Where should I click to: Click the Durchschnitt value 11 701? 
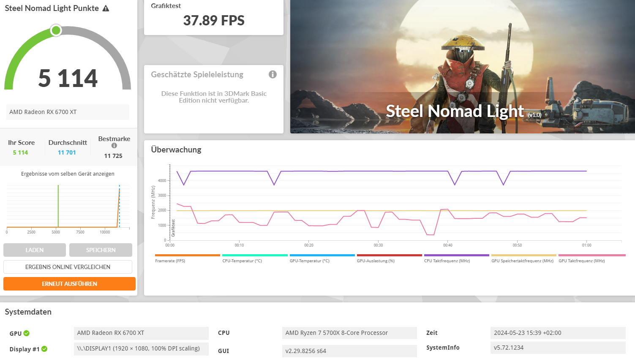(67, 152)
